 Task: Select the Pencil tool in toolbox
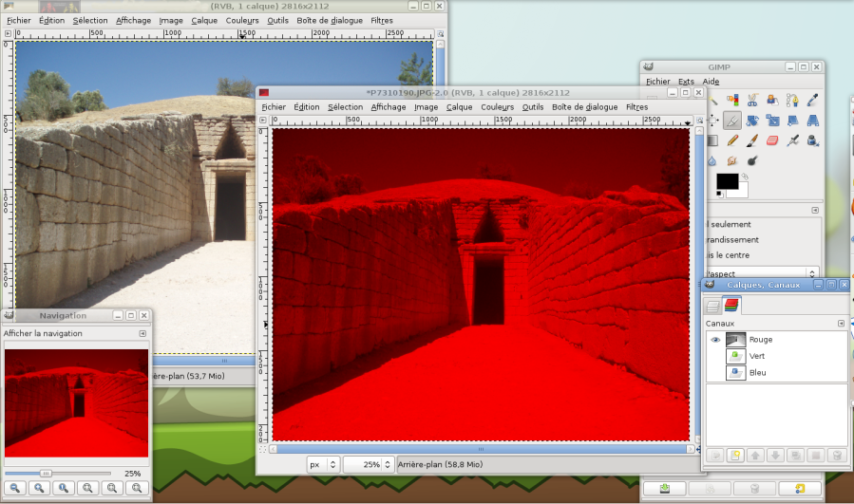(732, 140)
